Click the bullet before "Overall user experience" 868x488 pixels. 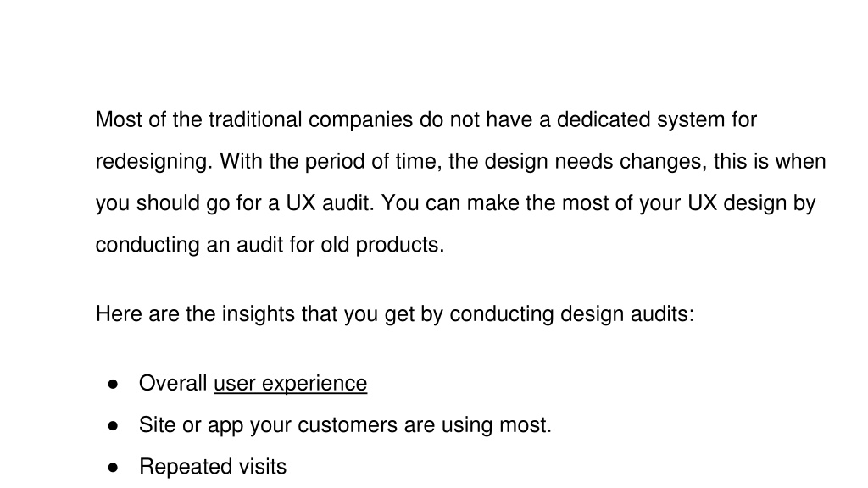113,384
